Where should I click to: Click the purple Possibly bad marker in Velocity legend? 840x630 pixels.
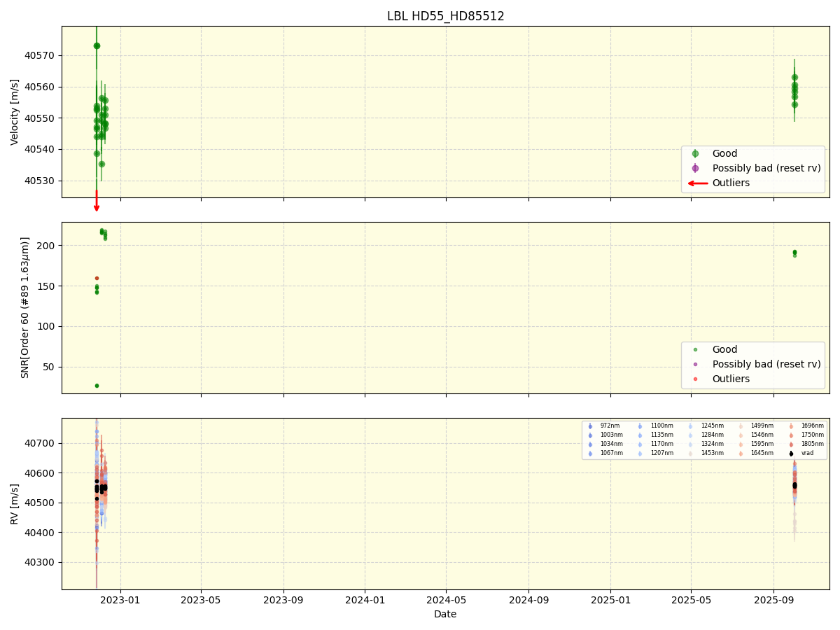click(x=695, y=168)
